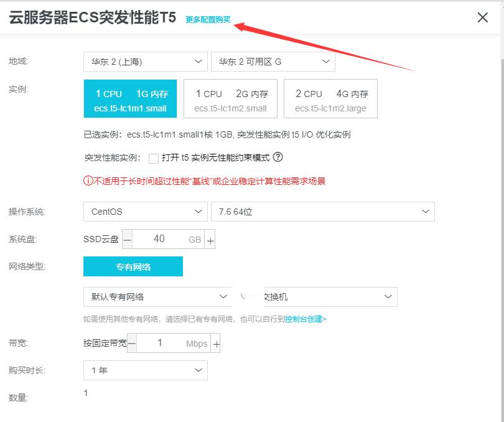
Task: Close the ECS T5 purchase dialog
Action: (x=482, y=17)
